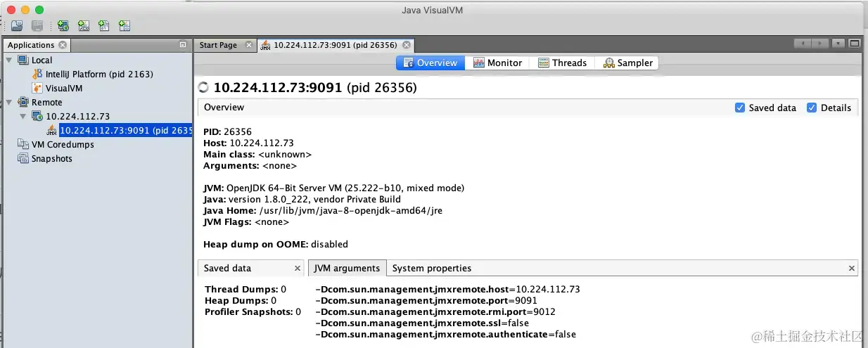The image size is (868, 348).
Task: Click the Add VM Coredump toolbar icon
Action: (104, 26)
